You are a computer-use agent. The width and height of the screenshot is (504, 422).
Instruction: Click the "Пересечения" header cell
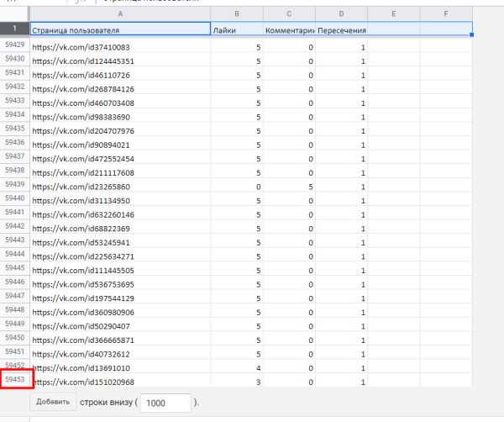point(341,29)
